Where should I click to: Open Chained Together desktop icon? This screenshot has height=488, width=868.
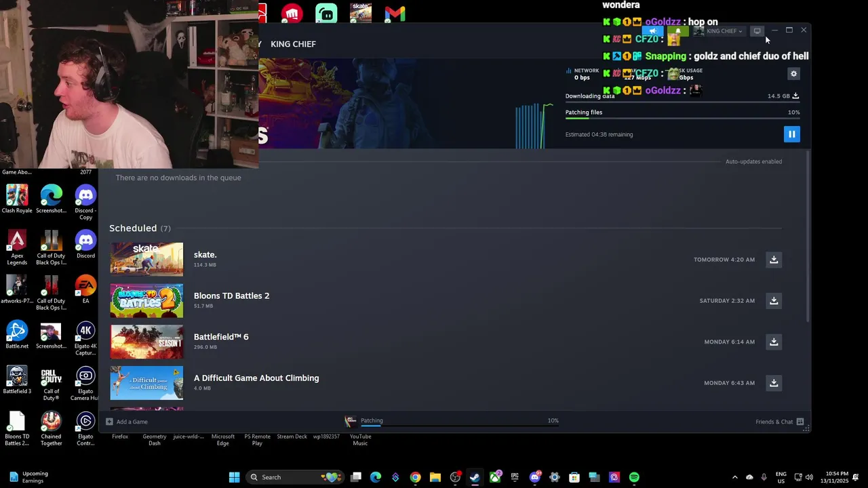[52, 429]
